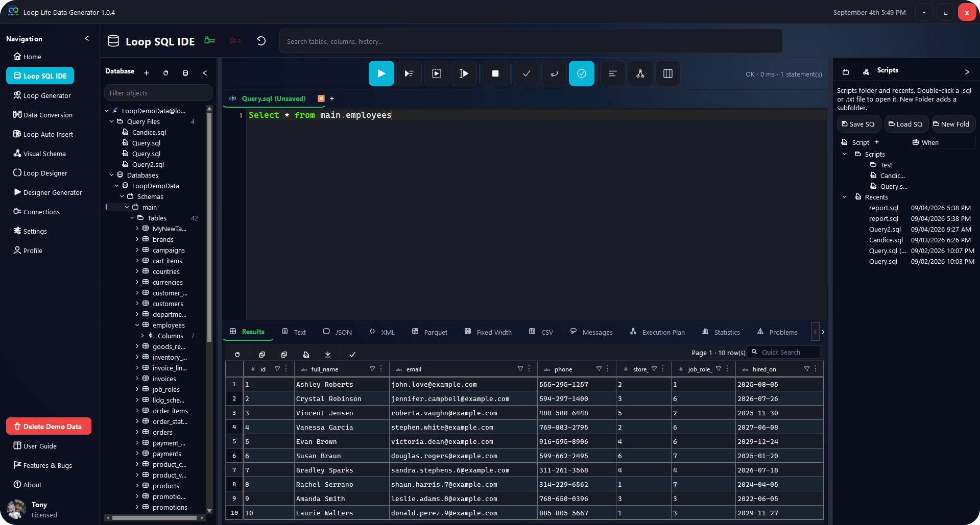Screen dimensions: 980x525
Task: Click the Load SQ button in Scripts
Action: pyautogui.click(x=906, y=124)
